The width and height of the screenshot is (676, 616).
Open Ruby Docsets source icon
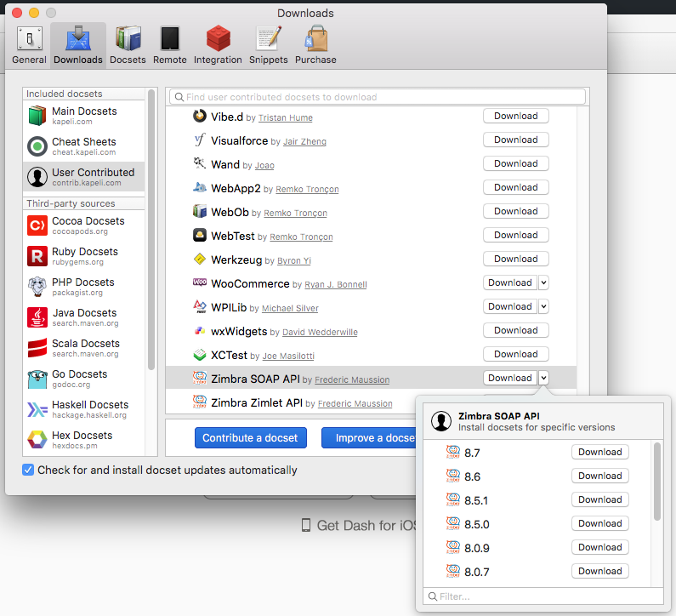coord(37,256)
